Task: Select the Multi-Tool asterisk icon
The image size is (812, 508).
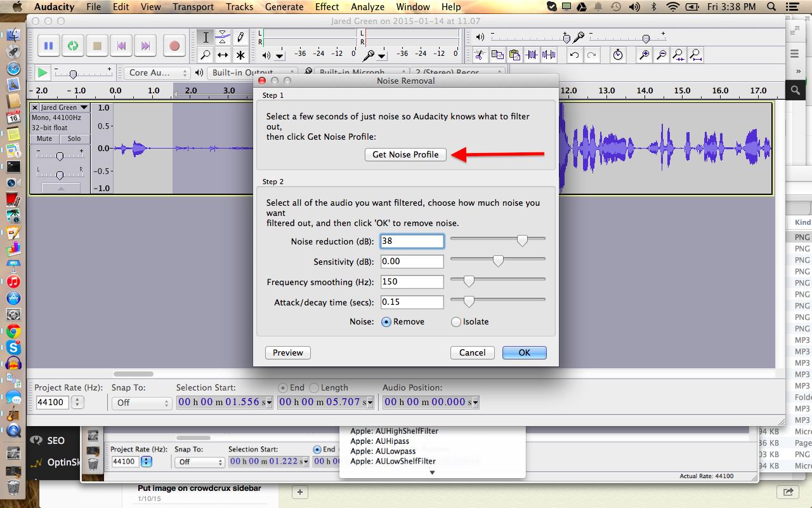Action: 240,55
